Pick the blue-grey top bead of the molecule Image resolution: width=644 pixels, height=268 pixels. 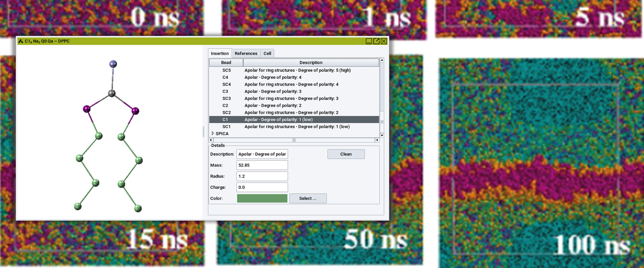click(x=113, y=64)
